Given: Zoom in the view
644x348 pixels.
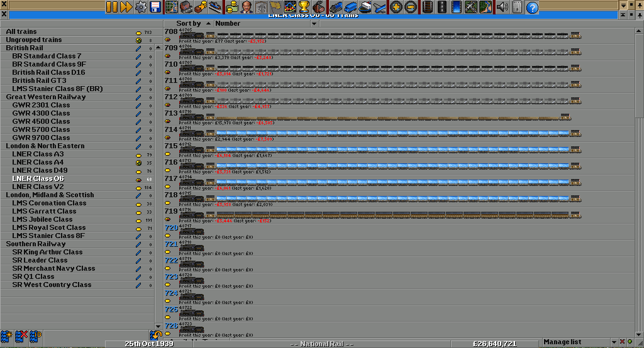Looking at the screenshot, I should point(396,7).
